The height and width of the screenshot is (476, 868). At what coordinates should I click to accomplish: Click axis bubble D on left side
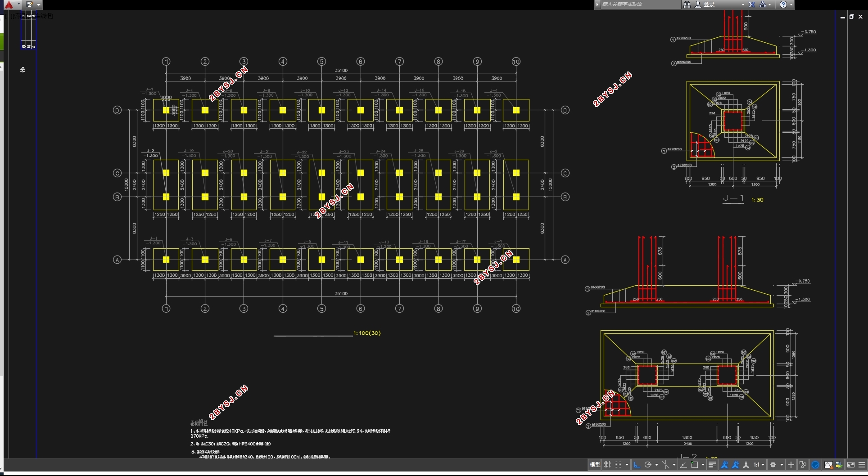coord(117,110)
